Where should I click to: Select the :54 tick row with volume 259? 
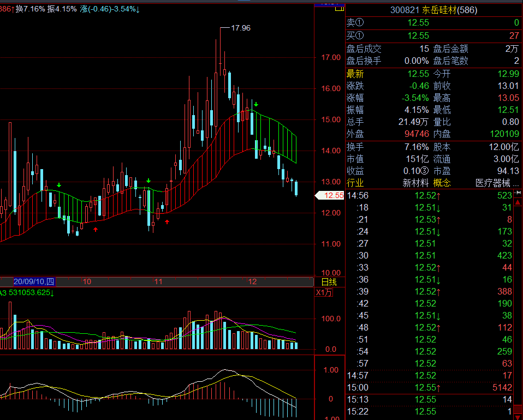[x=429, y=351]
